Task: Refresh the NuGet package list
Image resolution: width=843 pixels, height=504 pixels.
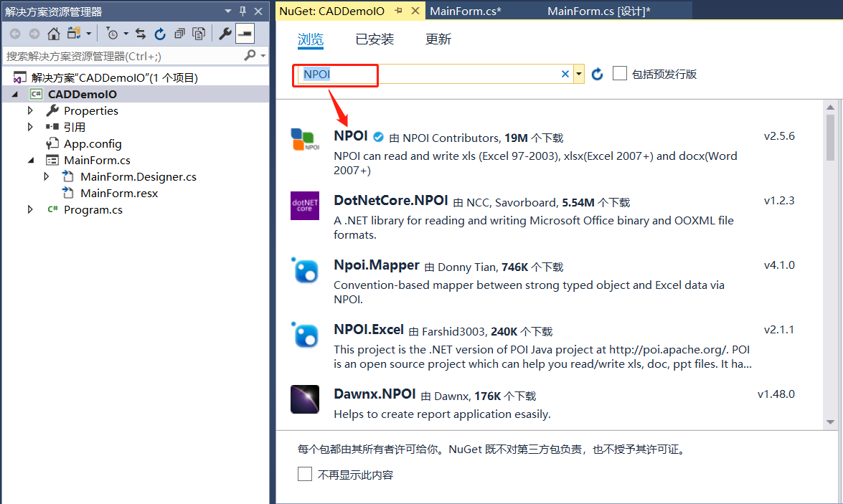Action: [598, 74]
